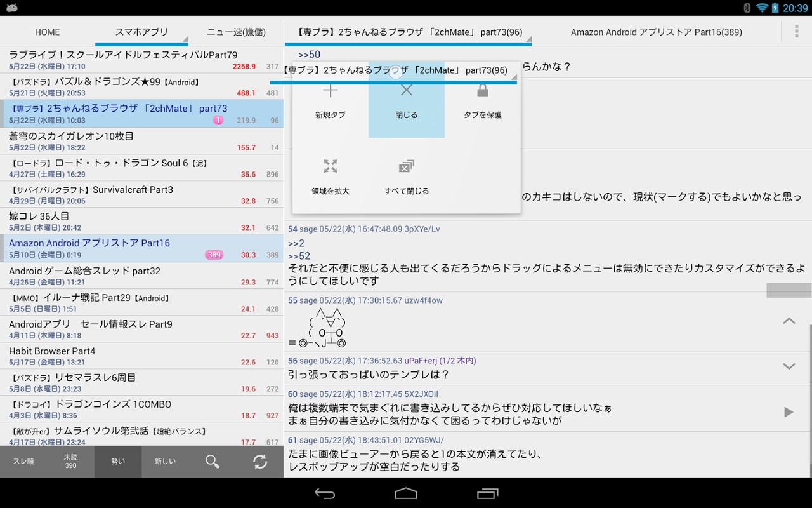This screenshot has height=508, width=812.
Task: Open the >>50 anchor link at top
Action: [x=309, y=55]
